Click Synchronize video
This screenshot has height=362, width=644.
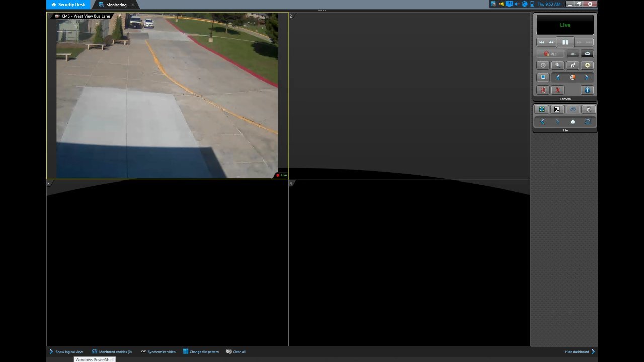click(x=158, y=352)
